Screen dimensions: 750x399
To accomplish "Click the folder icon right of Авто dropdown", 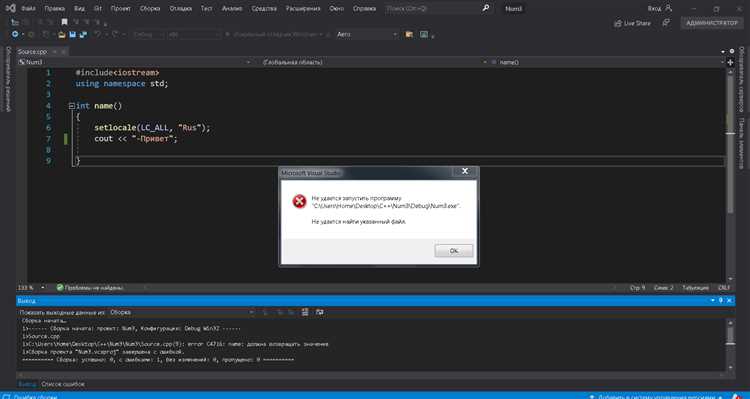I will point(409,34).
